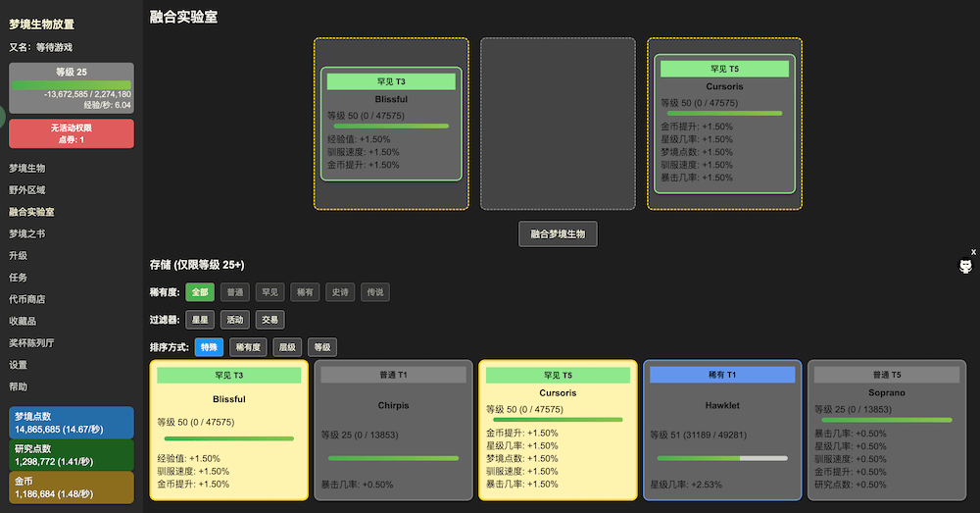980x513 pixels.
Task: Filter storage by 史诗 rarity
Action: point(339,292)
